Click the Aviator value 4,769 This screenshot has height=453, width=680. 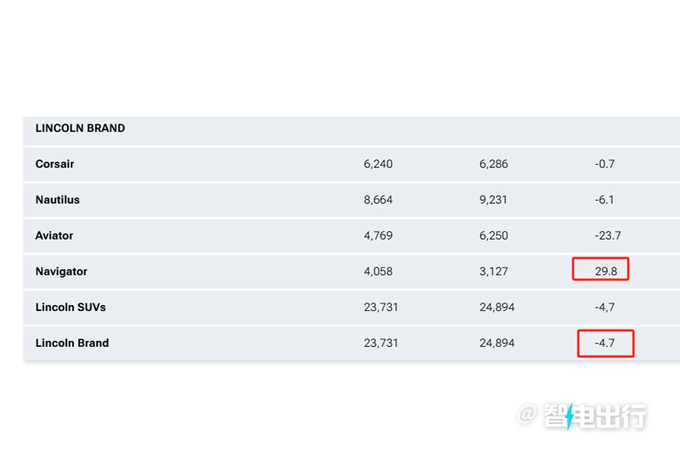point(378,236)
